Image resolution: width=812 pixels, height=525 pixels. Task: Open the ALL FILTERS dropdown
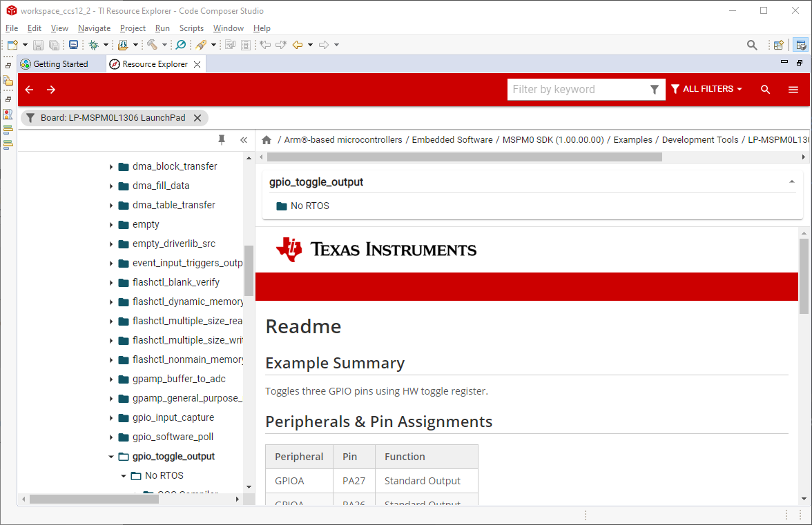tap(706, 89)
